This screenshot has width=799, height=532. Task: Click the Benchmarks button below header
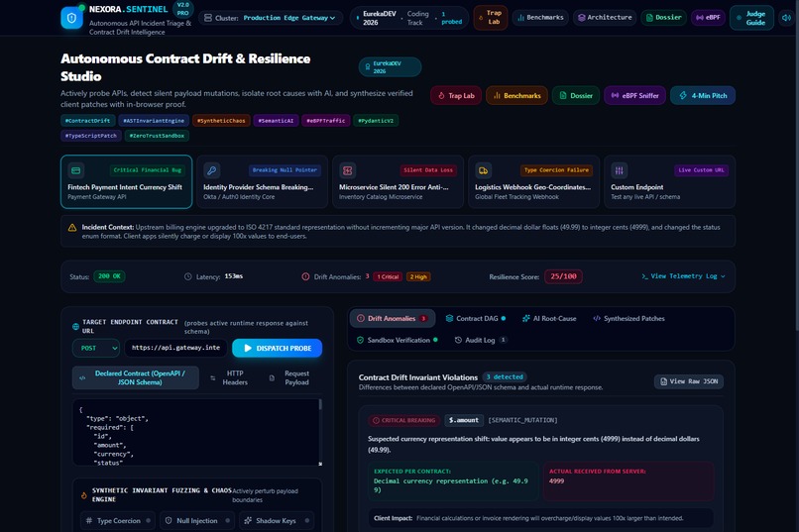click(x=516, y=96)
